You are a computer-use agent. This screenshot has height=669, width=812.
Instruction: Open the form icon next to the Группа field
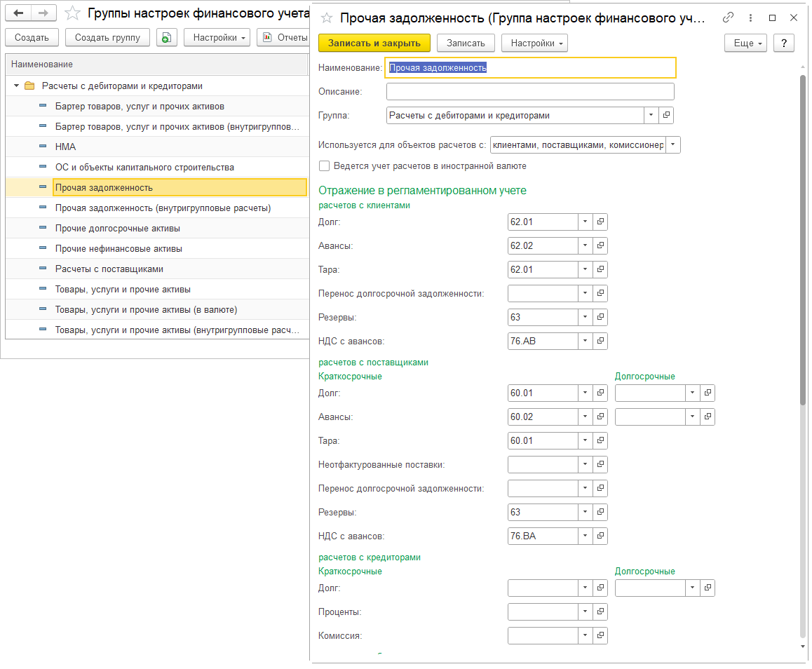666,116
